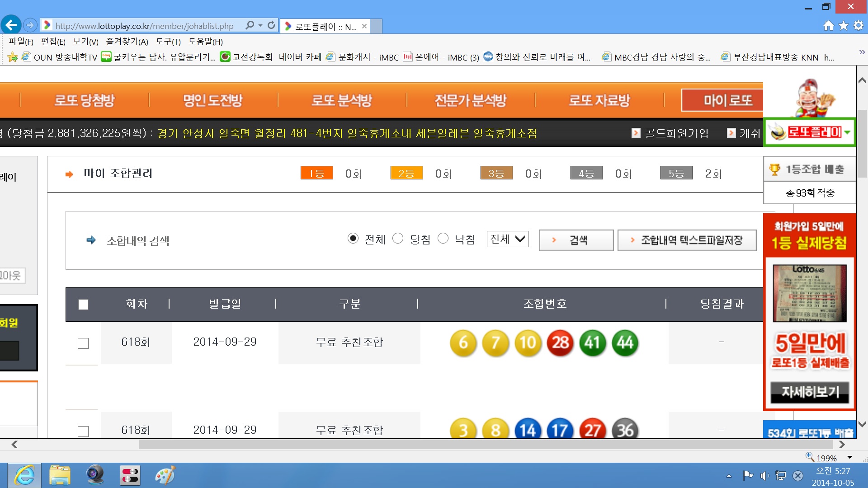Click the 검색 search button
868x488 pixels.
576,240
